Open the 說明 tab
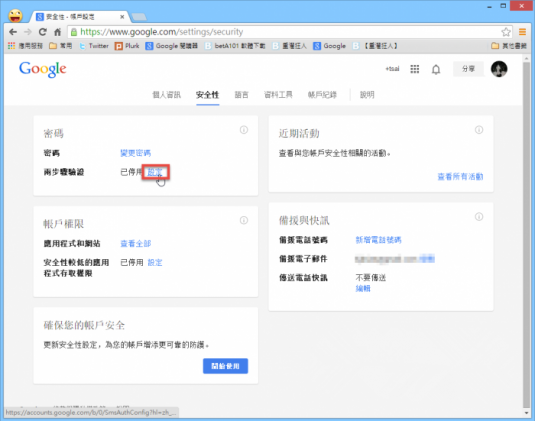Viewport: 535px width, 421px height. [367, 95]
